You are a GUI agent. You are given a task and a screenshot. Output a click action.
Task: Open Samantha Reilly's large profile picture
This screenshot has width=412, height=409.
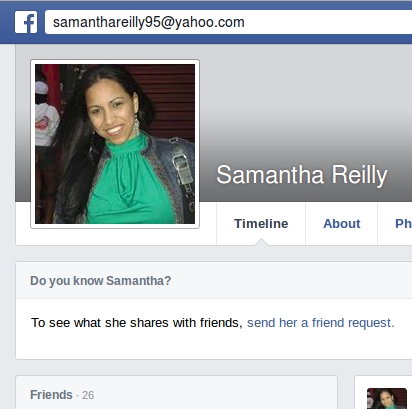click(115, 144)
